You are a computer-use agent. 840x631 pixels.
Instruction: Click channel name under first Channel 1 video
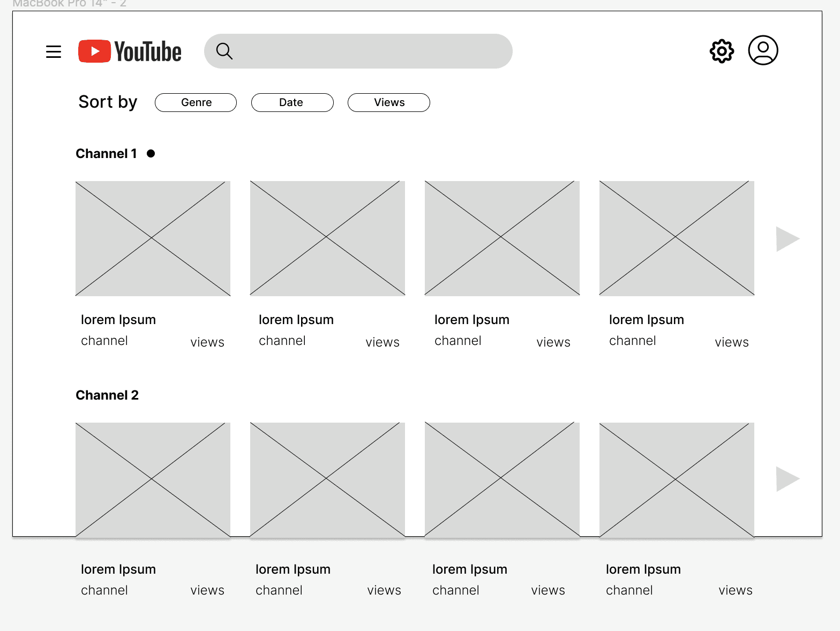tap(104, 341)
